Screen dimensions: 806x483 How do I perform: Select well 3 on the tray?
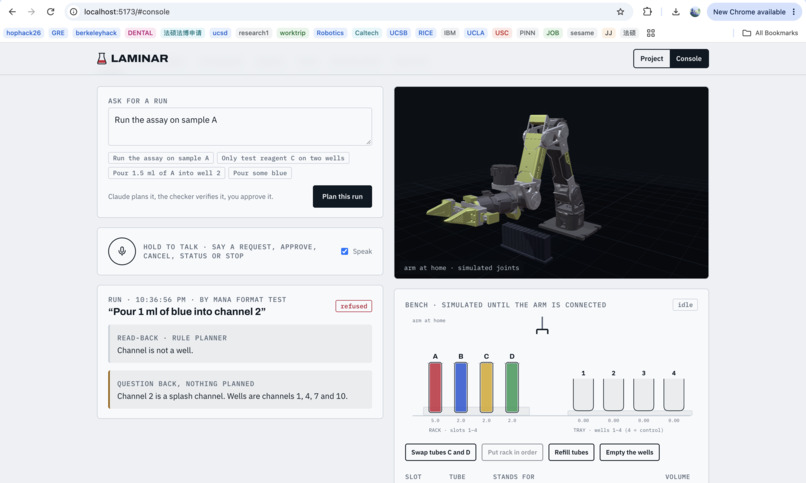click(x=644, y=394)
